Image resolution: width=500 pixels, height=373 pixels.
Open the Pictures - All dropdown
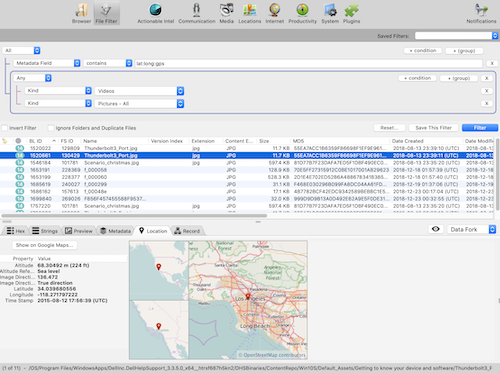[139, 104]
